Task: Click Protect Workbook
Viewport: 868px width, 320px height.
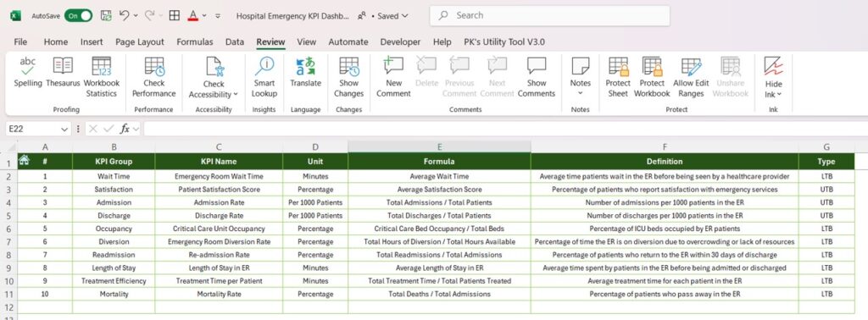Action: [x=652, y=77]
